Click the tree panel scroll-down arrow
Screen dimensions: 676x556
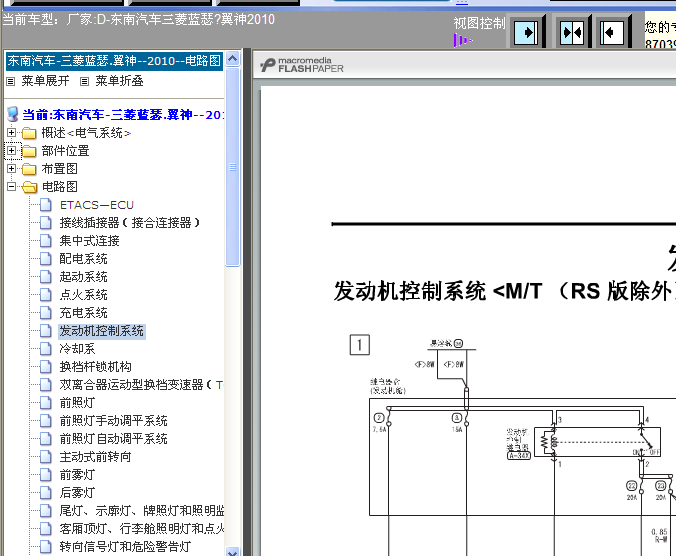(232, 552)
